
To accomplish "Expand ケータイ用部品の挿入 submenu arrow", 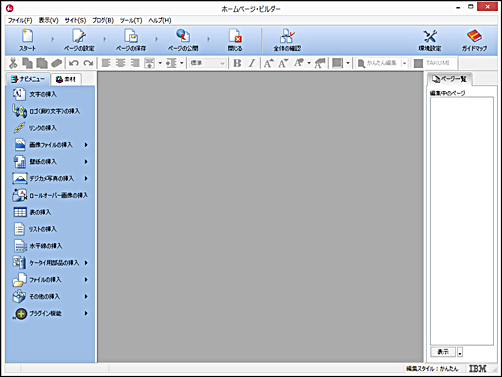I will [86, 263].
